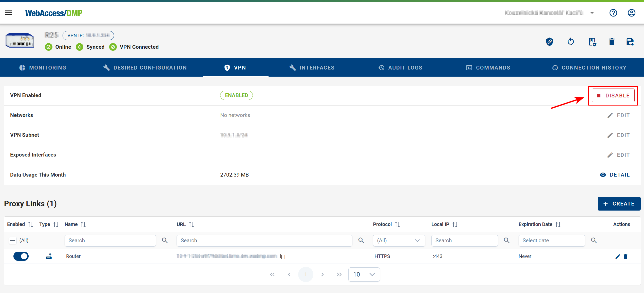Toggle the Router proxy link enabled switch

point(21,256)
